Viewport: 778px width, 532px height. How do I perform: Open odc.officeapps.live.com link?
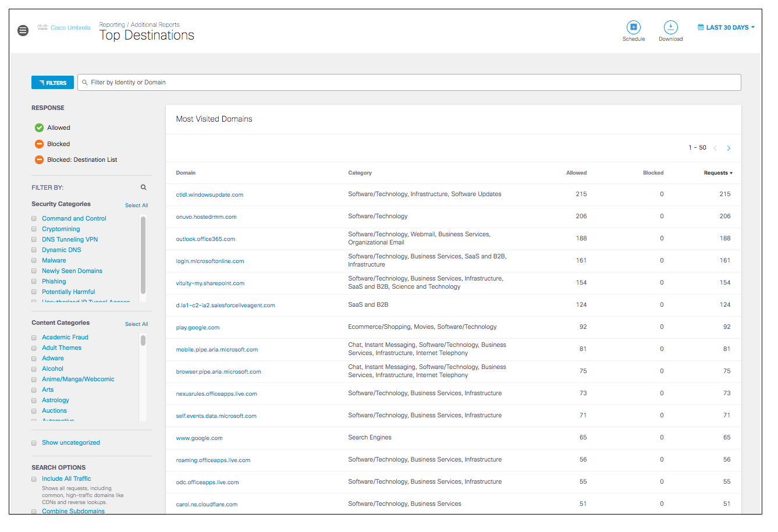(x=207, y=482)
